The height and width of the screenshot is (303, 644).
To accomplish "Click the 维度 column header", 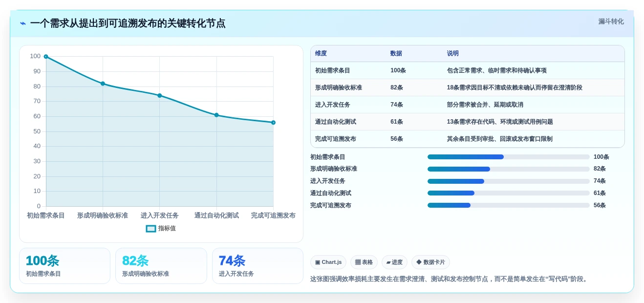I will coord(321,54).
